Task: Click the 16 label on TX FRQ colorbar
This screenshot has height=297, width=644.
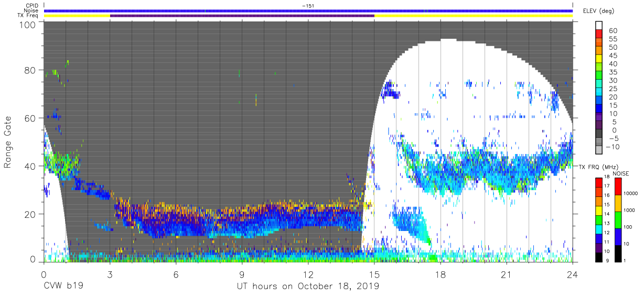Action: click(x=607, y=195)
